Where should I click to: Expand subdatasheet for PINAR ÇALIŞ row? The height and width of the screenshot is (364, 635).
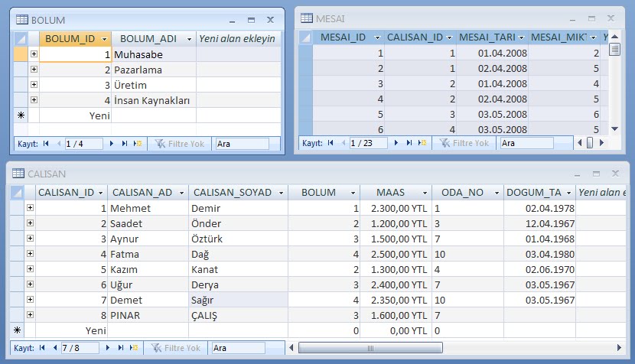tap(30, 314)
